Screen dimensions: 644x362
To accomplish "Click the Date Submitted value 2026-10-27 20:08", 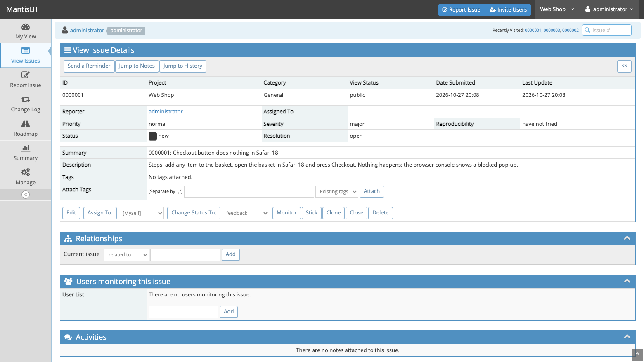I will click(457, 95).
